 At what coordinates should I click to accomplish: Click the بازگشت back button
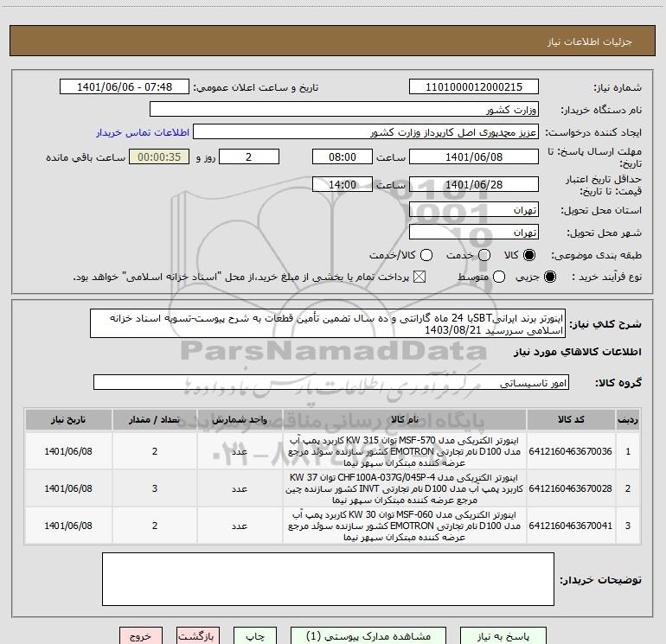pos(198,636)
